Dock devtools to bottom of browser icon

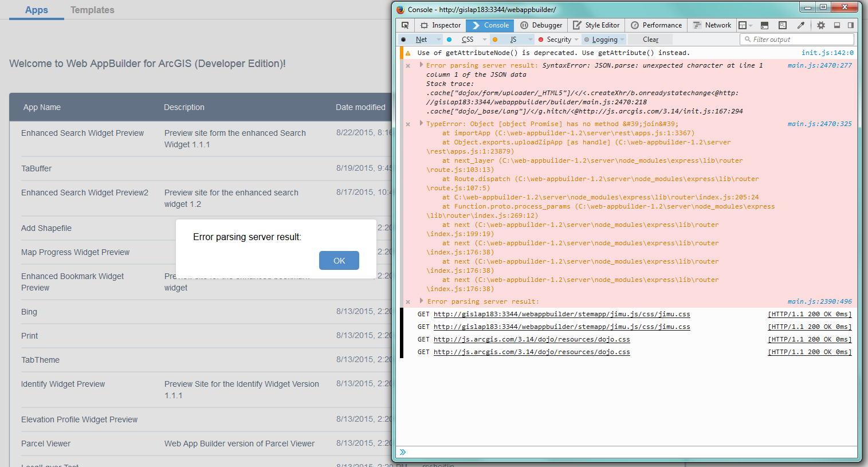[836, 25]
